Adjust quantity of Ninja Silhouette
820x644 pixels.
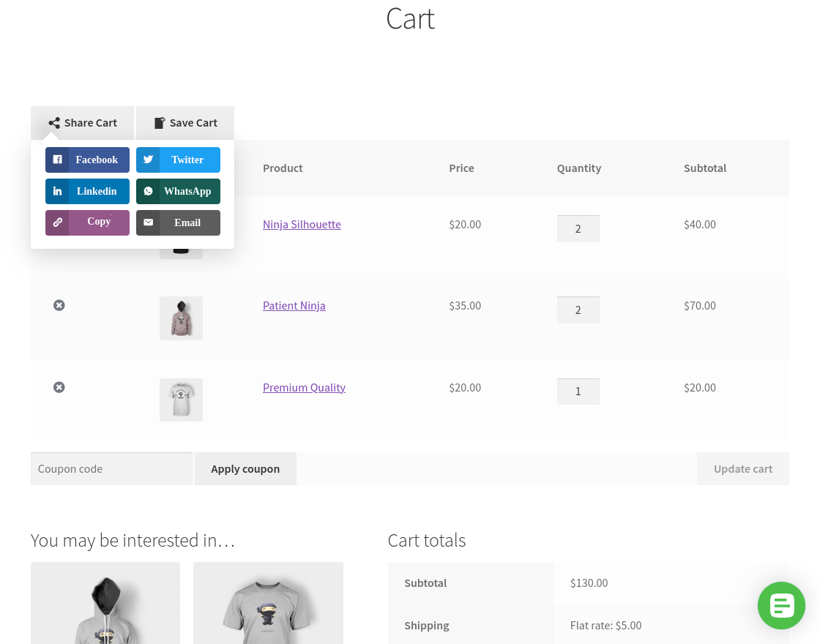point(578,228)
